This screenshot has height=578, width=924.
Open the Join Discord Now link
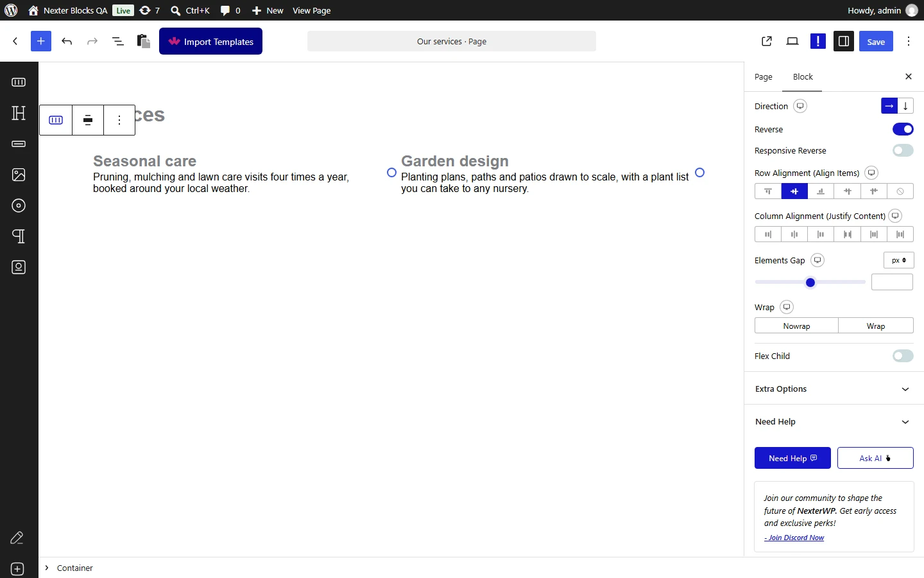(x=794, y=538)
